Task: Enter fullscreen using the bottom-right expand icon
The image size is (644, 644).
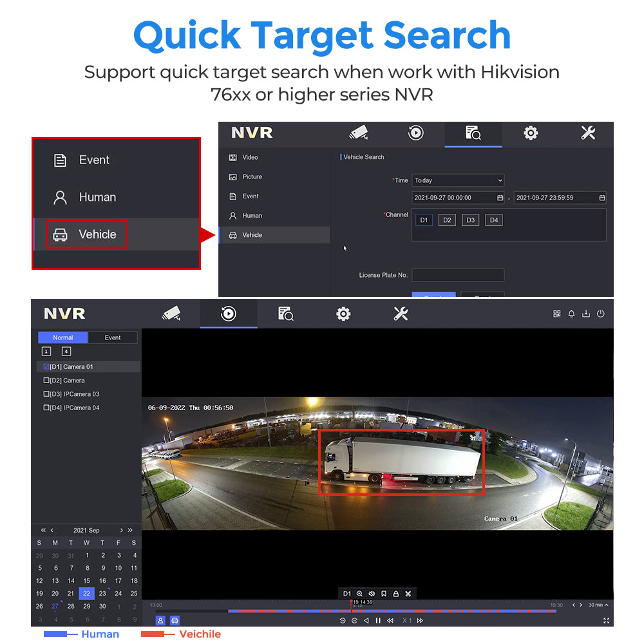Action: (606, 620)
